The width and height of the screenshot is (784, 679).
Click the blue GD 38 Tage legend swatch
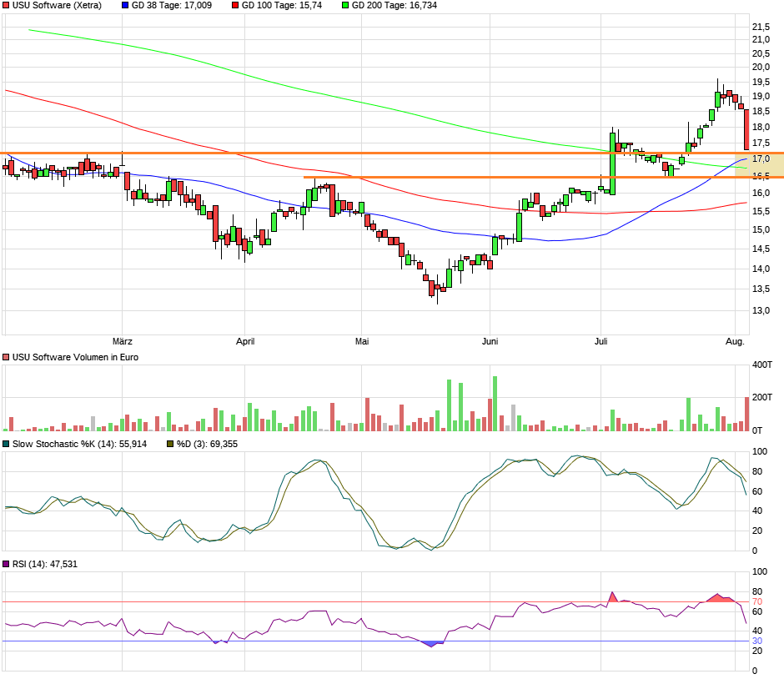coord(125,6)
